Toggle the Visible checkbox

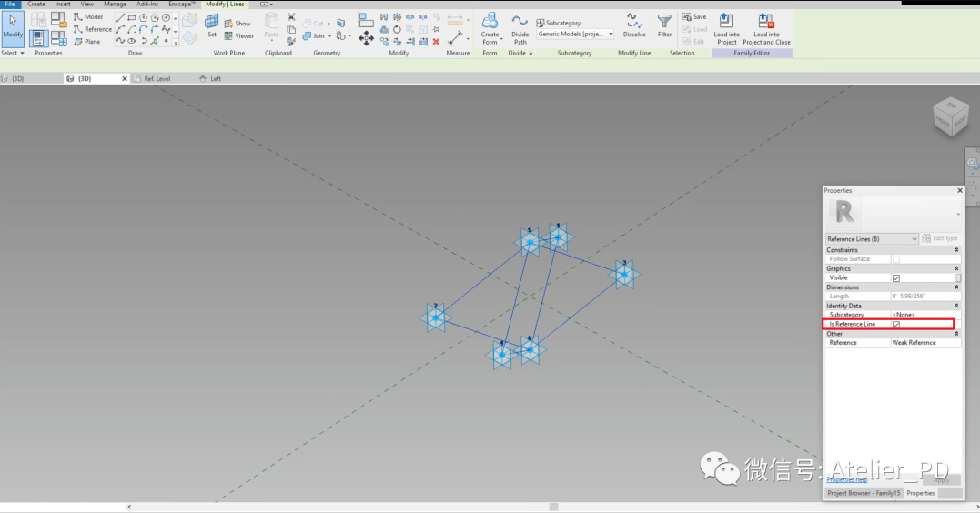[x=896, y=277]
